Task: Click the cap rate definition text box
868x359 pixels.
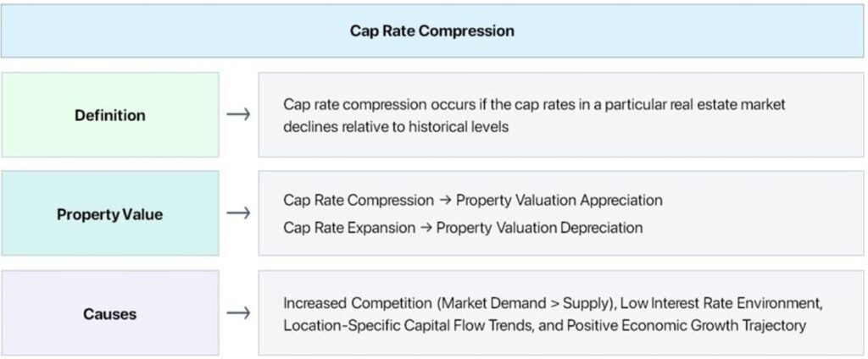Action: [x=561, y=115]
